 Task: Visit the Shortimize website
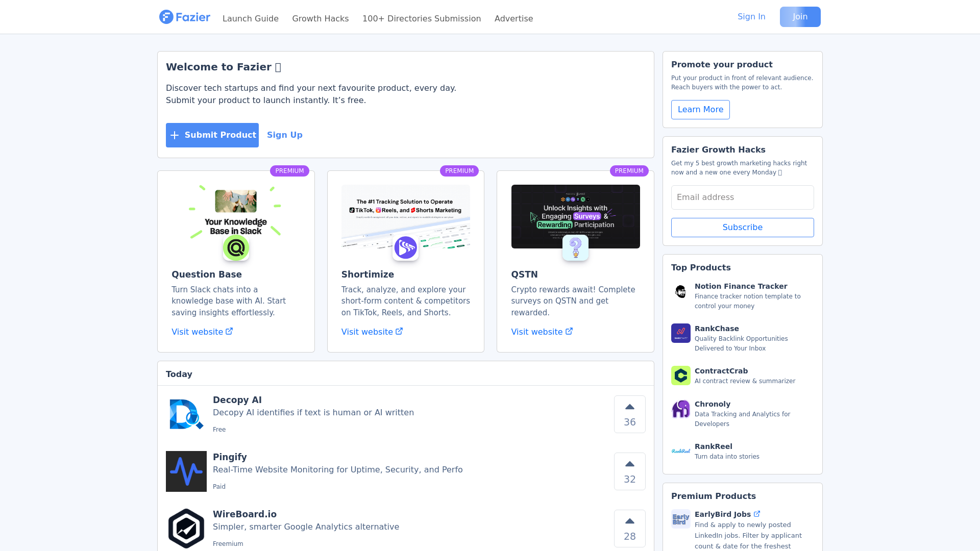coord(367,332)
